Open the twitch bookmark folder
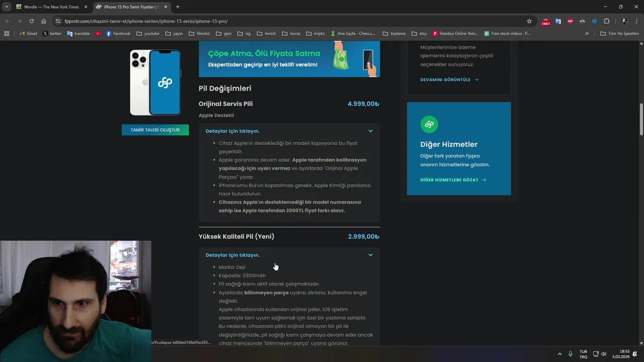The width and height of the screenshot is (644, 362). [266, 34]
